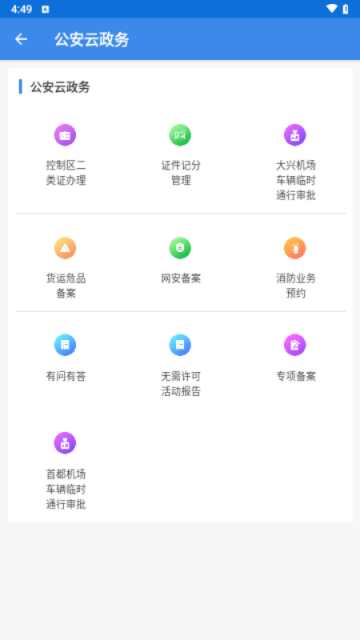Click the 有问有答 text label
The height and width of the screenshot is (640, 360).
tap(66, 376)
